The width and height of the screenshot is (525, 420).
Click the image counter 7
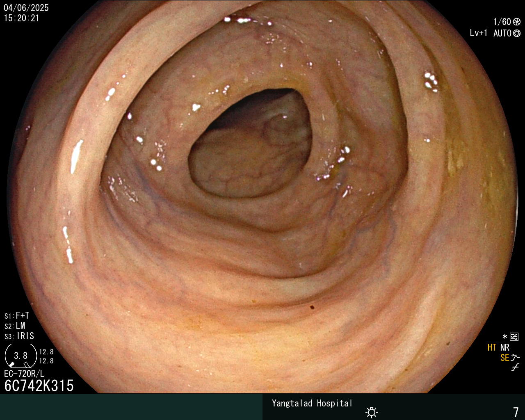(x=516, y=412)
